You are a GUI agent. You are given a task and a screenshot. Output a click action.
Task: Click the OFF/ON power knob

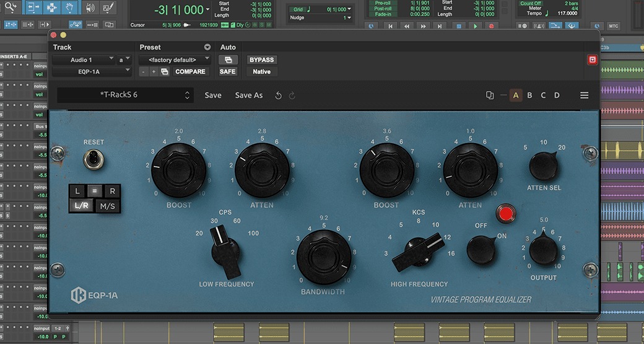tap(481, 250)
